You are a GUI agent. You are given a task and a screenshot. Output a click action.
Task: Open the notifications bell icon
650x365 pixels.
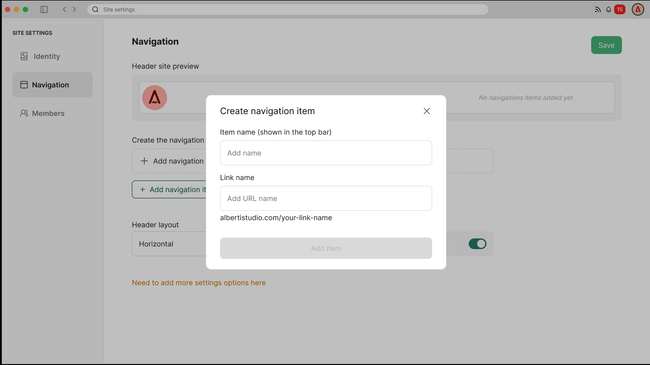(x=609, y=10)
